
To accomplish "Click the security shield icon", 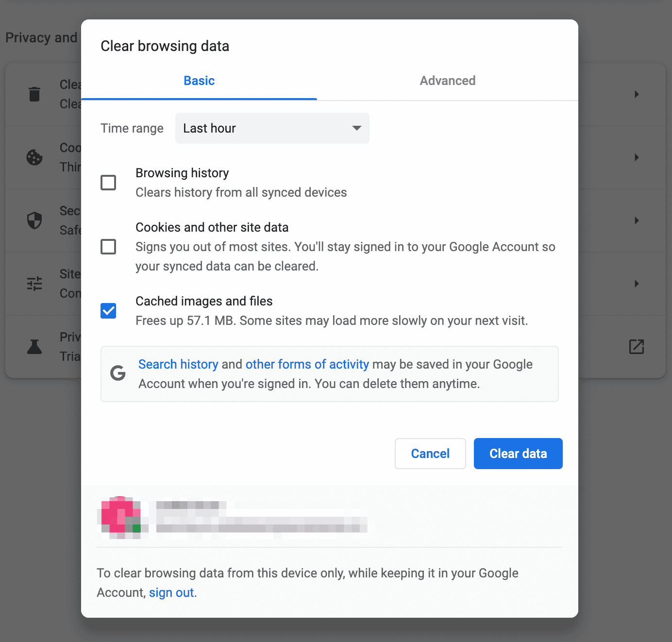I will [34, 220].
